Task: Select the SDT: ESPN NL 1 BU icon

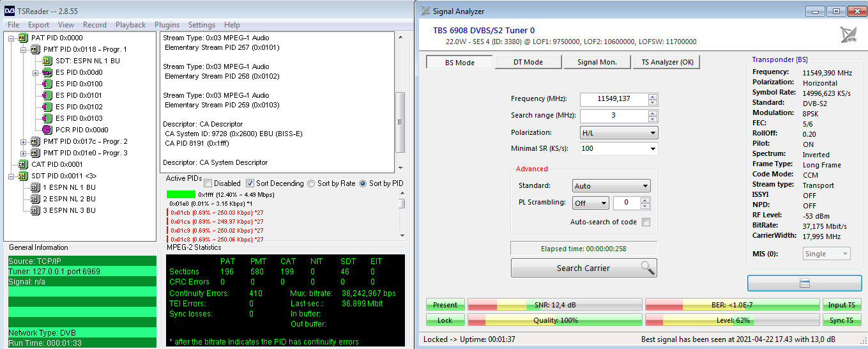Action: 47,61
